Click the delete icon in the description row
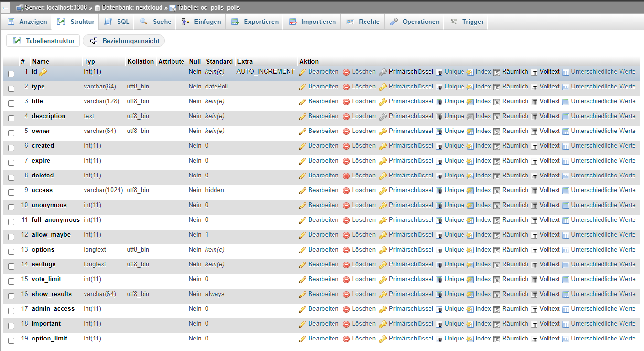The image size is (644, 351). pos(346,117)
